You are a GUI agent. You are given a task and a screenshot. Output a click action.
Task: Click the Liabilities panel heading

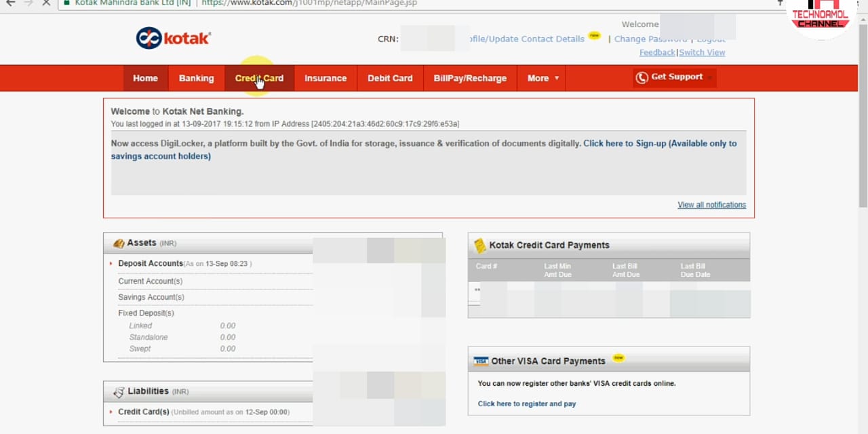(x=148, y=391)
